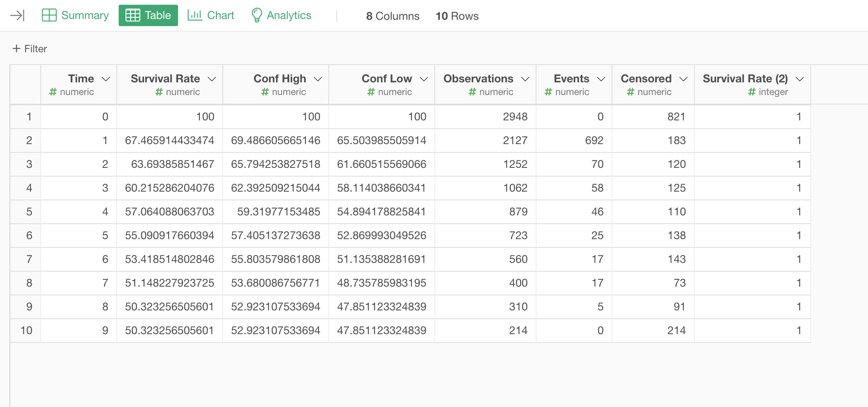Click the hash icon under Time header
Viewport: 868px width, 407px height.
[53, 92]
